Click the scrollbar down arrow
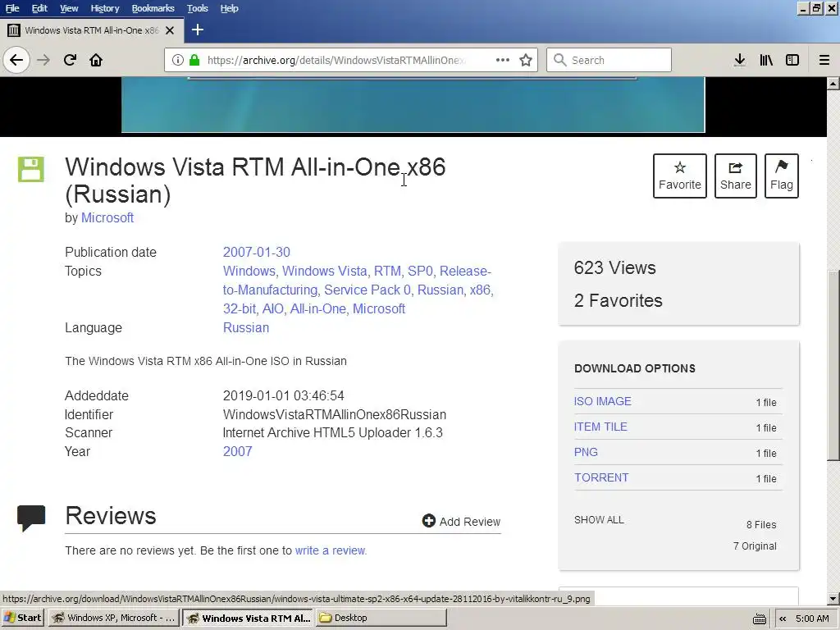The height and width of the screenshot is (630, 840). (x=833, y=598)
